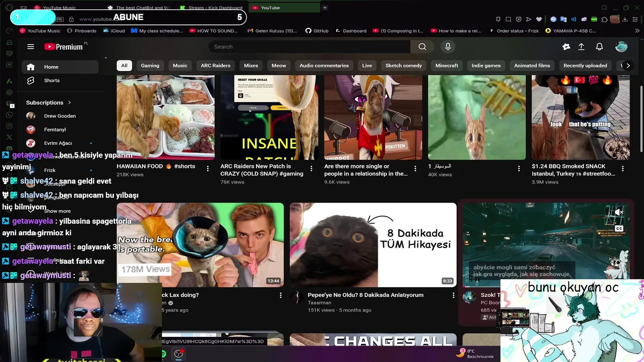Viewport: 644px width, 362px height.
Task: Click the snapshot capture icon in address bar
Action: coord(508,19)
